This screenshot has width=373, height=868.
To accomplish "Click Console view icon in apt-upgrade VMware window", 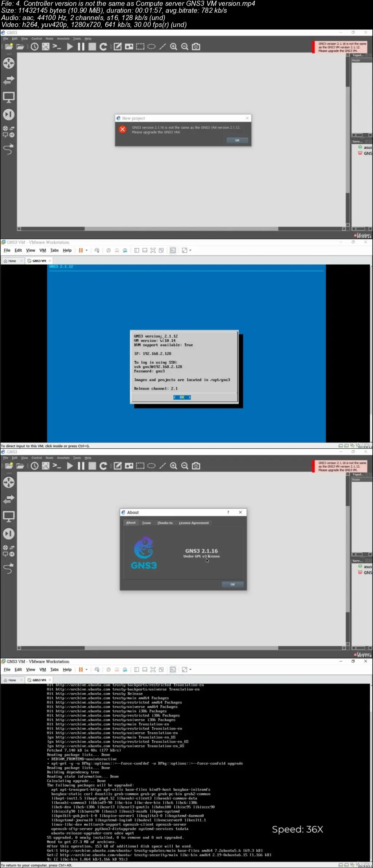I will pos(173,670).
